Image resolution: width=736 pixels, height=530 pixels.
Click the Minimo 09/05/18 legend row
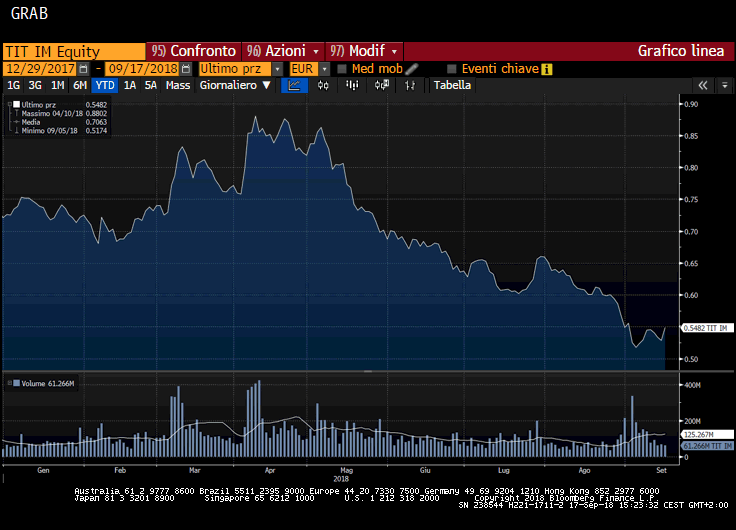(61, 131)
